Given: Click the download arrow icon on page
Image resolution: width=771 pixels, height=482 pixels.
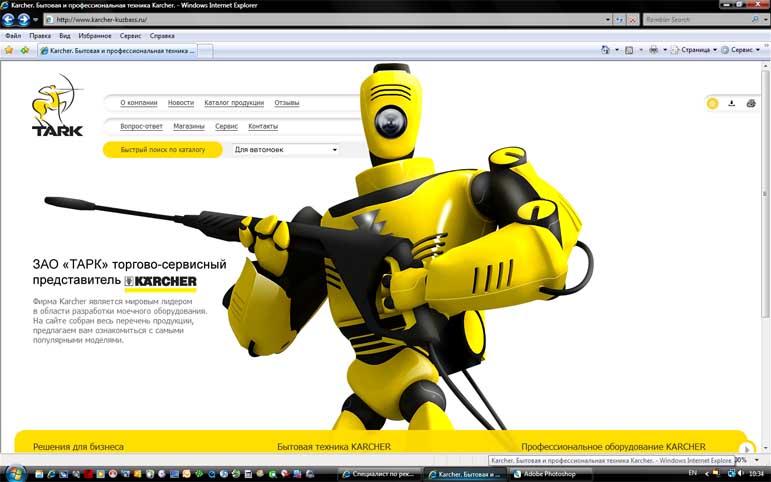Looking at the screenshot, I should pos(731,103).
